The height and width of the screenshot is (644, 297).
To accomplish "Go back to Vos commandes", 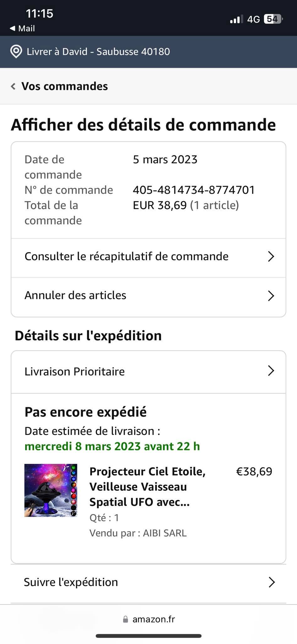I will coord(64,86).
